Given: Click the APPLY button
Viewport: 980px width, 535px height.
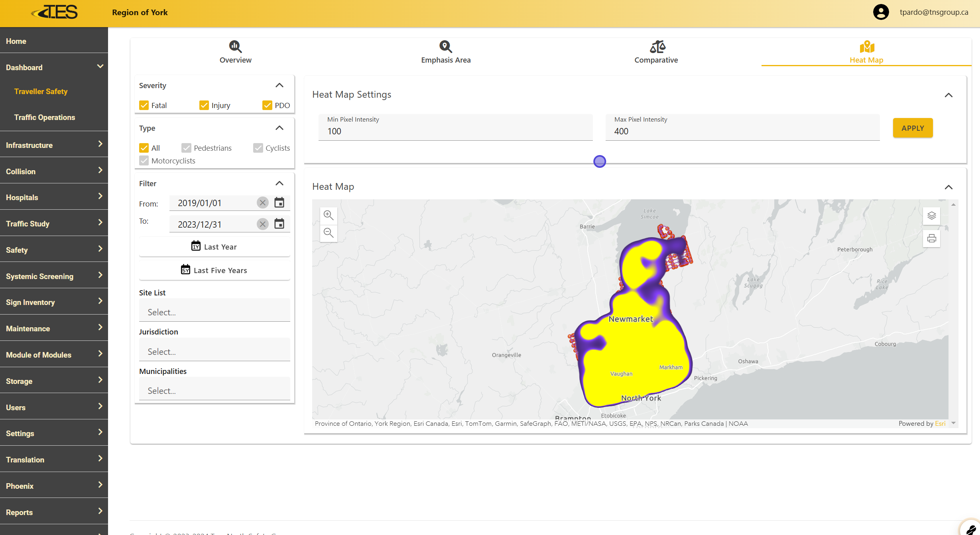Looking at the screenshot, I should [913, 128].
